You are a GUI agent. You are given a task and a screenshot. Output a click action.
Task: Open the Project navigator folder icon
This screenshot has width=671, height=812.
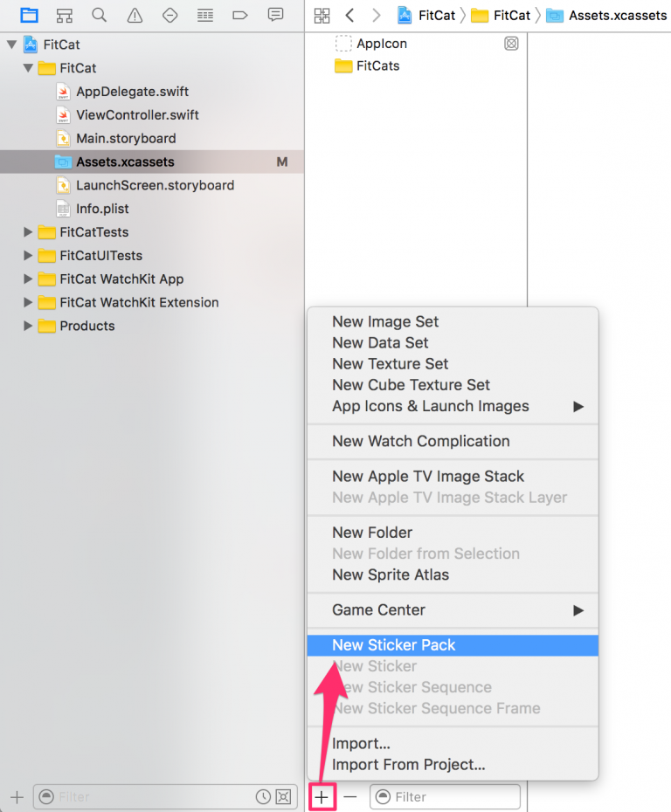(30, 15)
